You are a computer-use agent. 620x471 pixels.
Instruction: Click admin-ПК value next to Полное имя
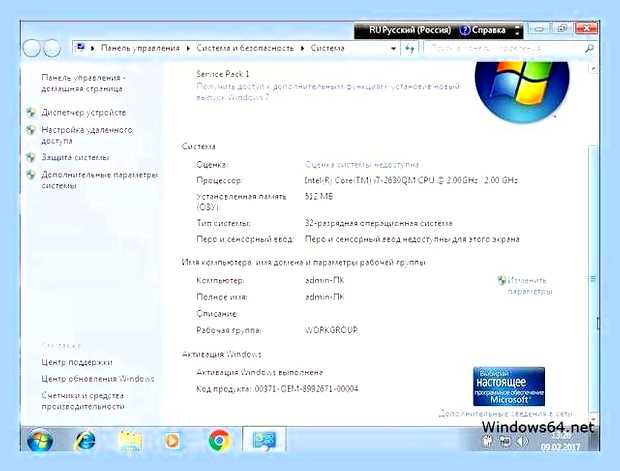324,297
